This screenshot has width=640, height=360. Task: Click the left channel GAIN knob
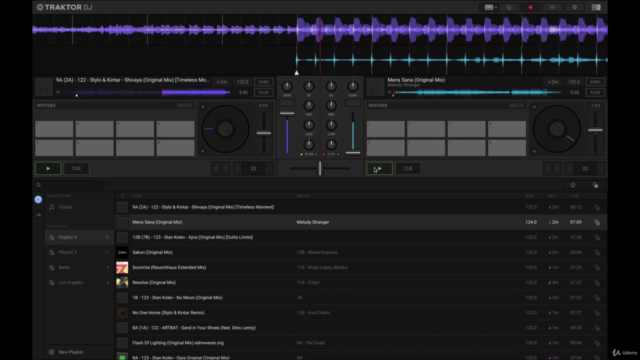[287, 86]
